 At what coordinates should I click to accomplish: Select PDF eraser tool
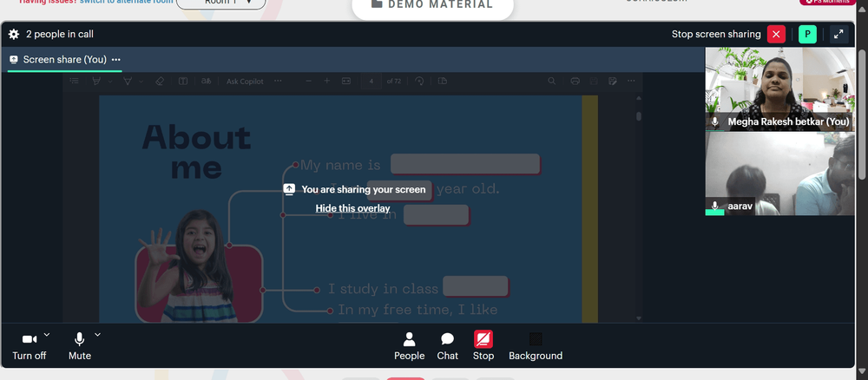tap(160, 82)
